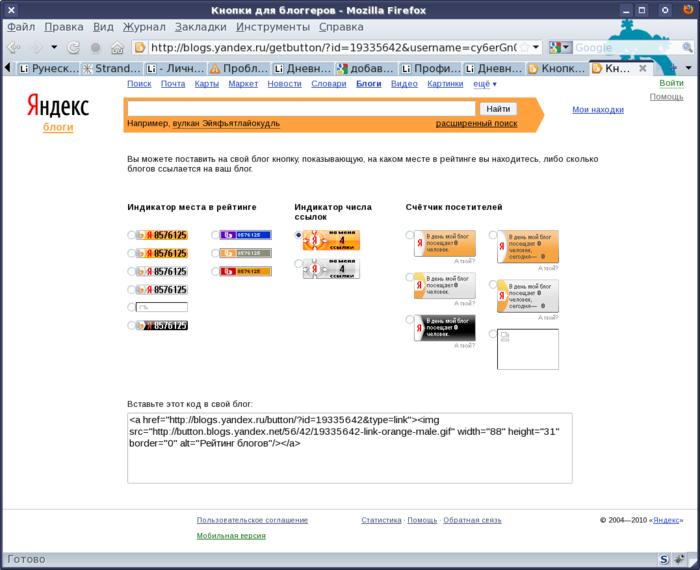Select the gray link-count indicator radio
700x570 pixels.
click(298, 264)
